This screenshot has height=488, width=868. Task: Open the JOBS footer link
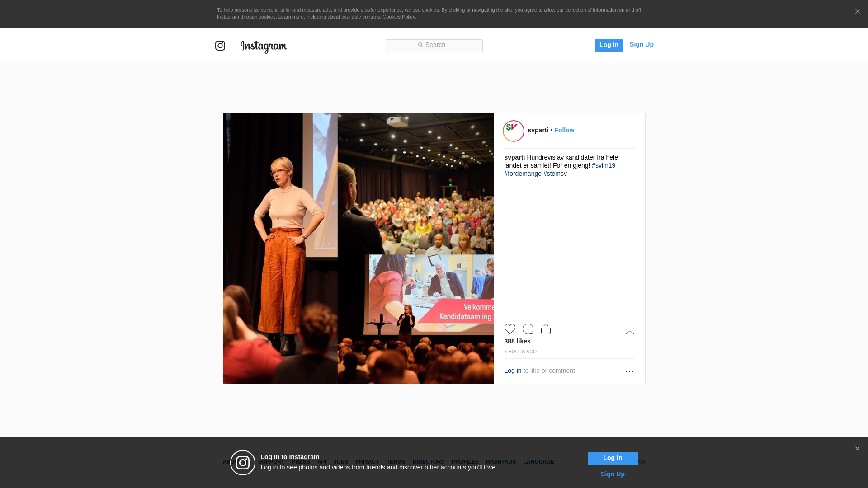tap(341, 462)
